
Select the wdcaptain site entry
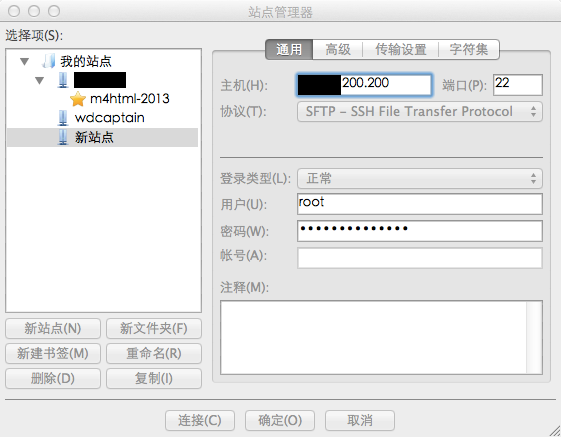pyautogui.click(x=109, y=118)
